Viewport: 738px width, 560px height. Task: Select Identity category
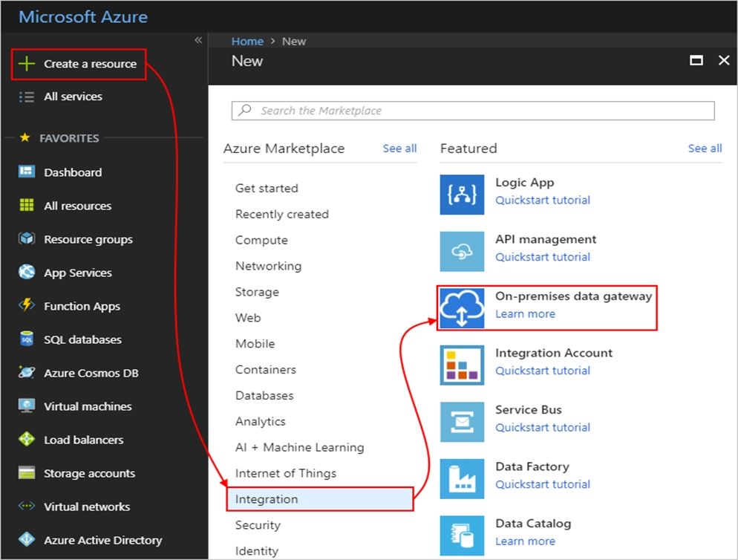256,551
